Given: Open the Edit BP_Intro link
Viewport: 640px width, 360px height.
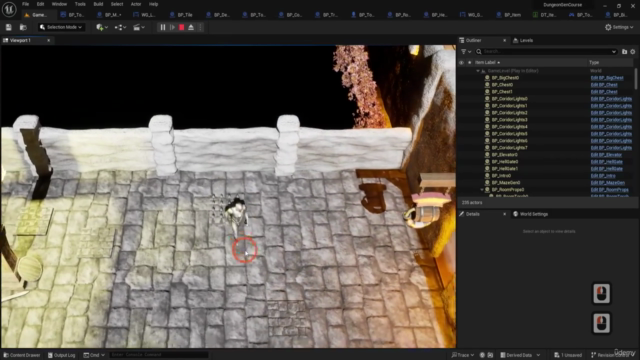Looking at the screenshot, I should (603, 176).
